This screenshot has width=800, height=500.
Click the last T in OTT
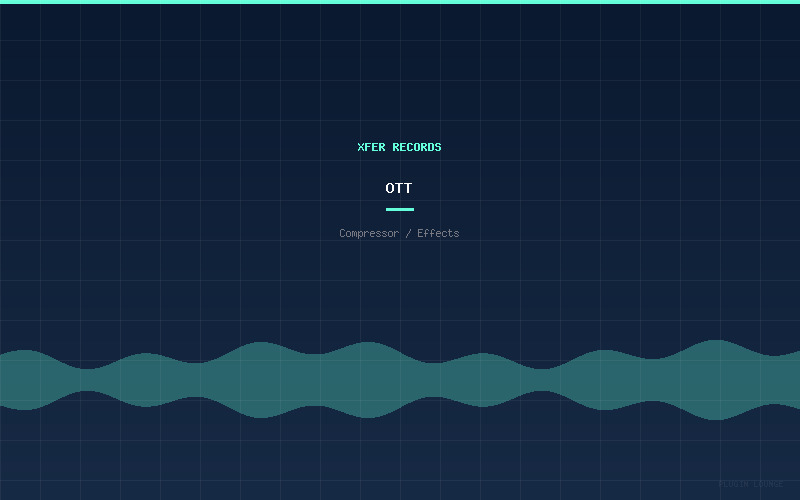click(408, 188)
